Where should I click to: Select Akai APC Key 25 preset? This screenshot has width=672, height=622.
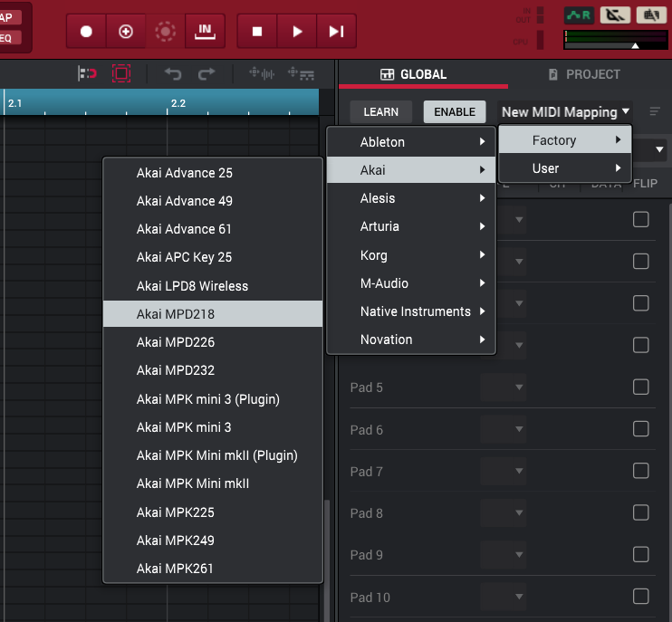pos(213,257)
